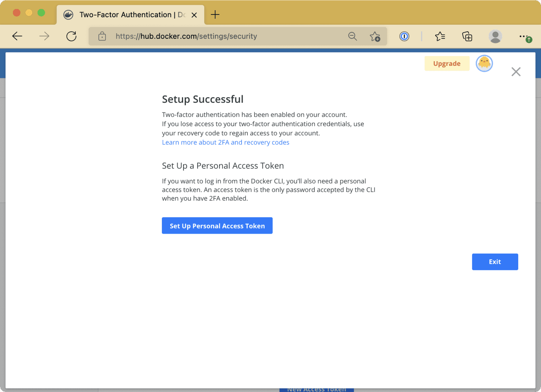541x392 pixels.
Task: Open a new browser tab
Action: 215,15
